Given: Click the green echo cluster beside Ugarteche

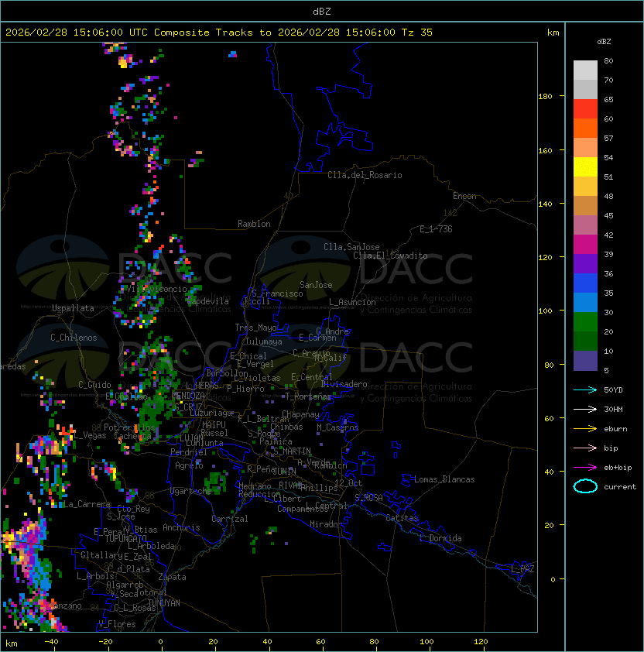Looking at the screenshot, I should [x=215, y=482].
